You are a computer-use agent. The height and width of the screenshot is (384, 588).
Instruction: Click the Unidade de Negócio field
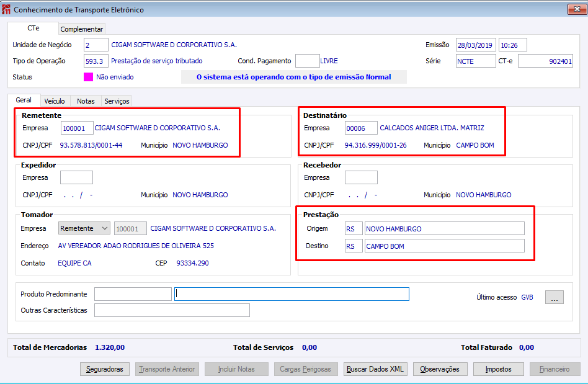[96, 45]
